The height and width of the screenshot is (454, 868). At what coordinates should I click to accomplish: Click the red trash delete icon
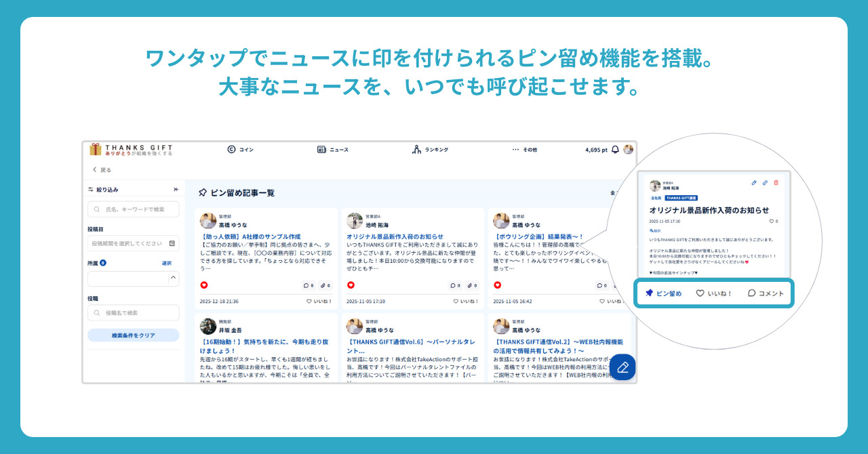coord(776,183)
